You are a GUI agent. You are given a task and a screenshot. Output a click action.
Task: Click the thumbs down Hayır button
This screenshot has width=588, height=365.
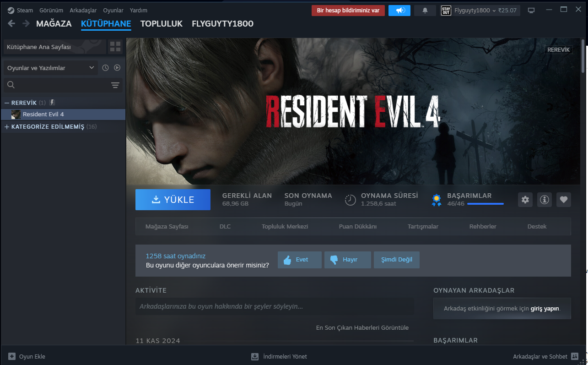click(x=348, y=260)
